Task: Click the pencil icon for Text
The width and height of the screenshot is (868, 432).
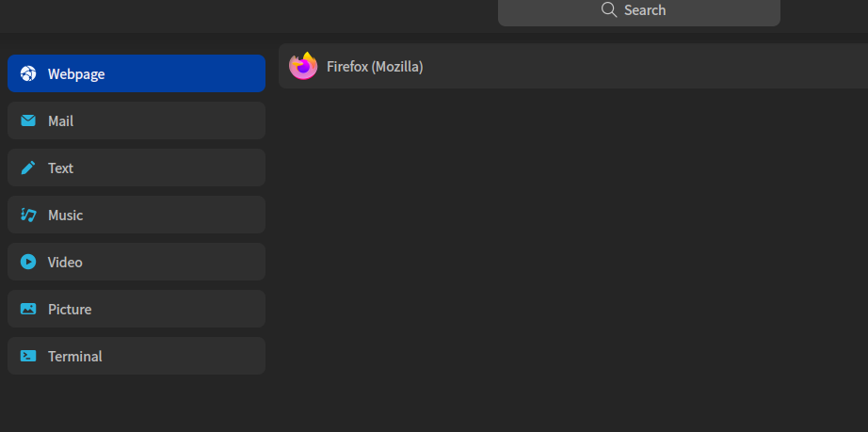Action: point(28,168)
